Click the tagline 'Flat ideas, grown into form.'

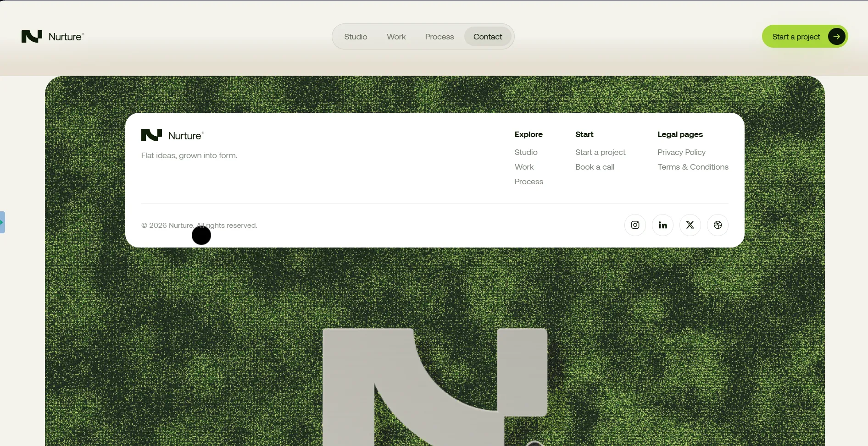tap(189, 155)
